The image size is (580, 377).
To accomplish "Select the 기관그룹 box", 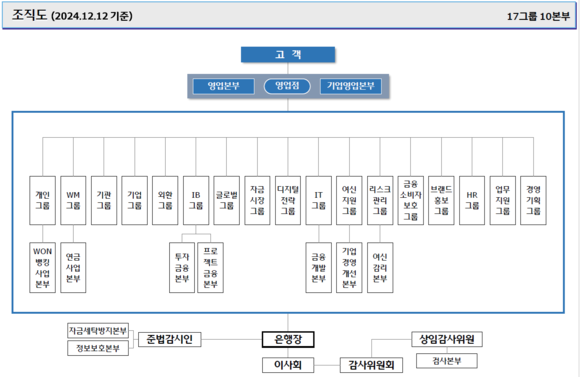I will [104, 201].
